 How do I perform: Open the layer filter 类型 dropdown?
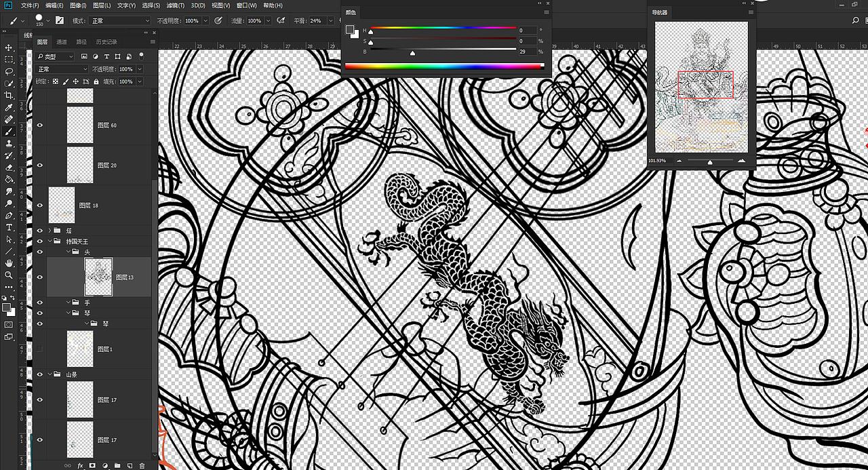tap(56, 57)
